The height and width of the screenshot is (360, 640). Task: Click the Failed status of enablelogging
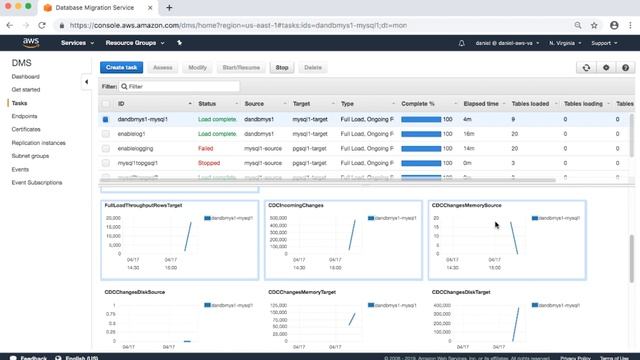[206, 149]
